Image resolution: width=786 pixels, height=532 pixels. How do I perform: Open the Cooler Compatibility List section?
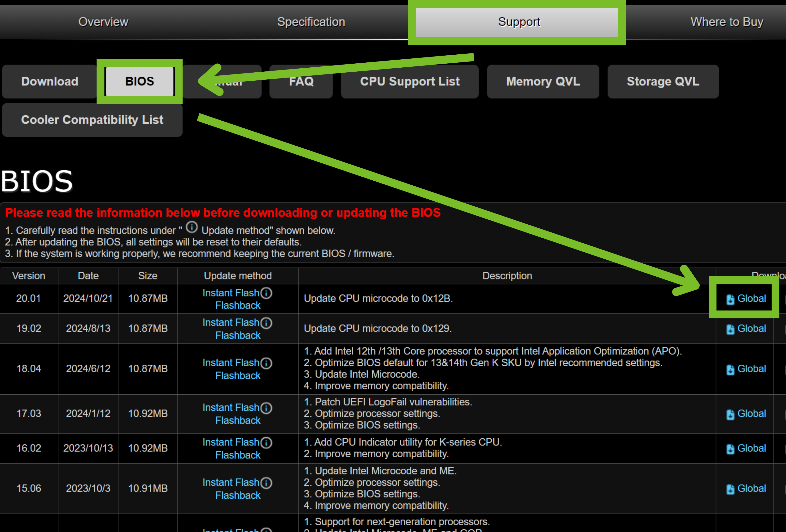[92, 120]
